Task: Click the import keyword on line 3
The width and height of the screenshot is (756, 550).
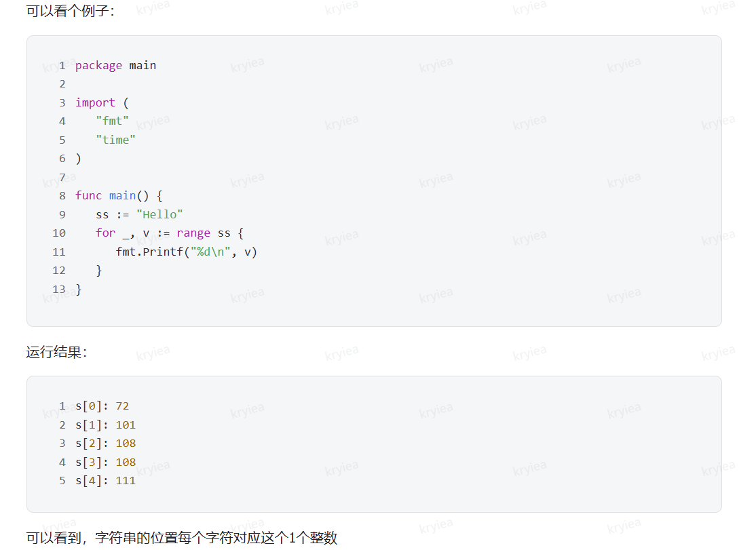Action: [95, 103]
